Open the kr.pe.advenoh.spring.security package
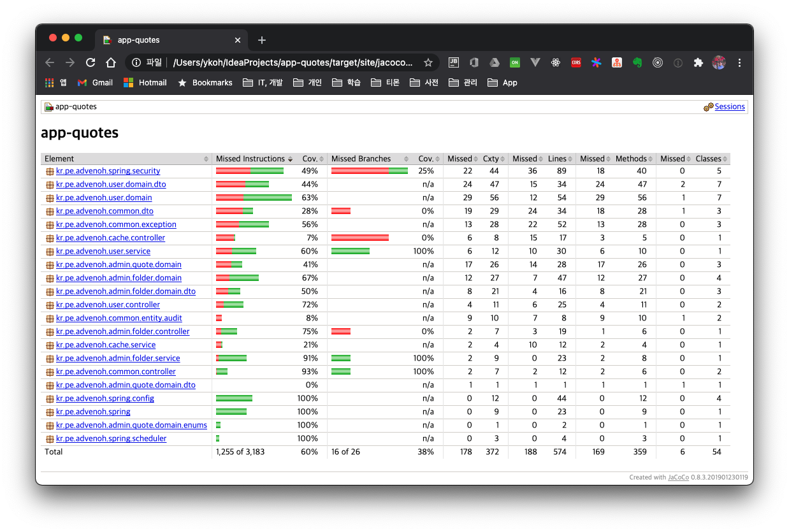This screenshot has height=532, width=789. click(108, 171)
